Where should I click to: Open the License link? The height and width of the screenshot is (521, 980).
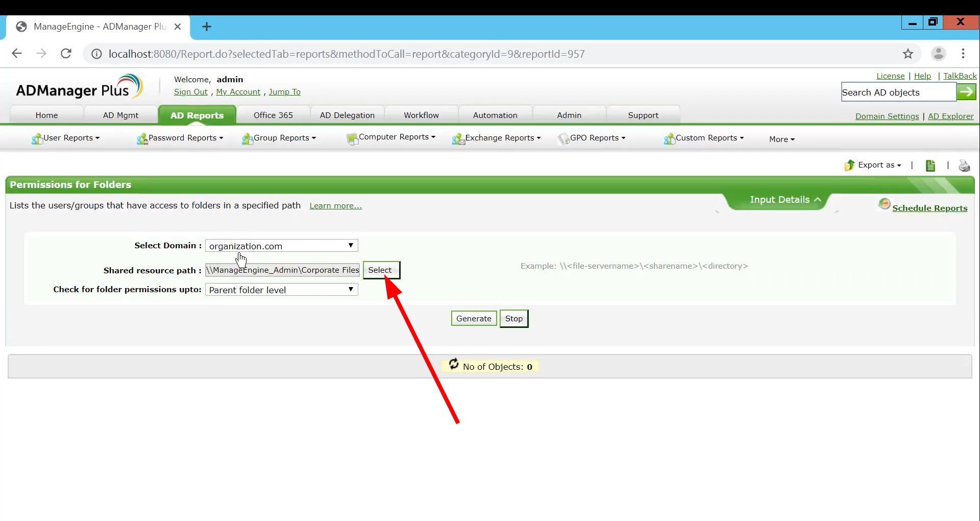(x=891, y=76)
